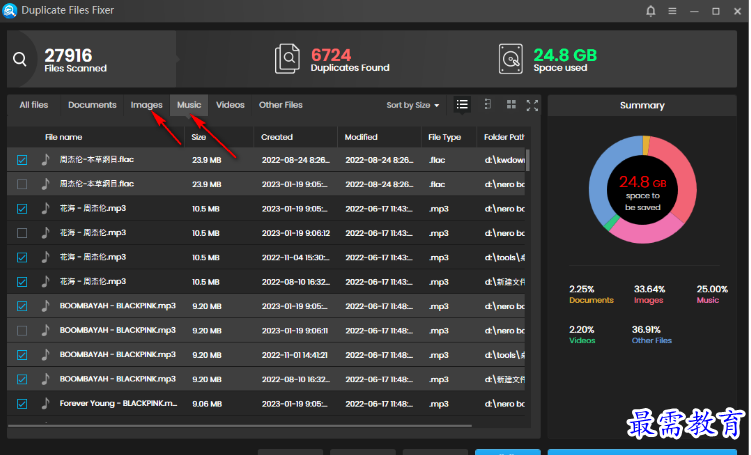This screenshot has height=455, width=751.
Task: Click the Duplicates Found documents icon
Action: (x=287, y=59)
